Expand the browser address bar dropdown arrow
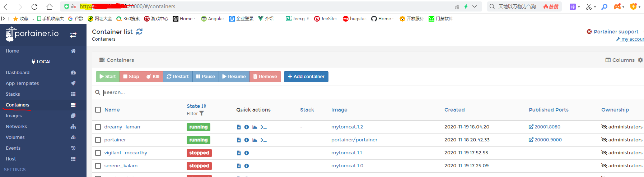This screenshot has width=644, height=177. tap(475, 6)
